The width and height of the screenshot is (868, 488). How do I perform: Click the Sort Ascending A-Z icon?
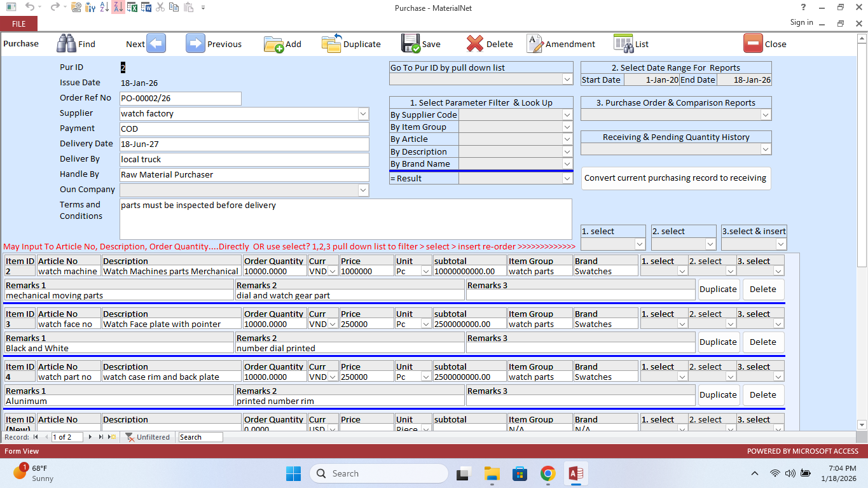[x=104, y=8]
